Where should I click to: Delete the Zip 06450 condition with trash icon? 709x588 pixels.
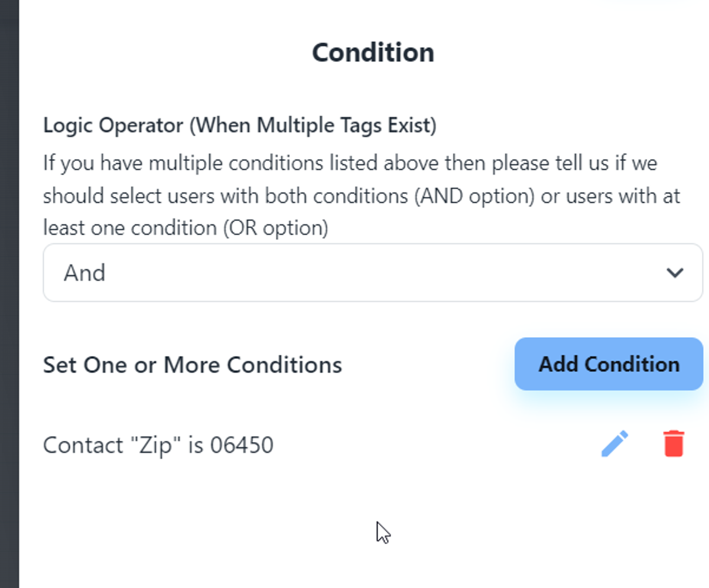point(674,444)
